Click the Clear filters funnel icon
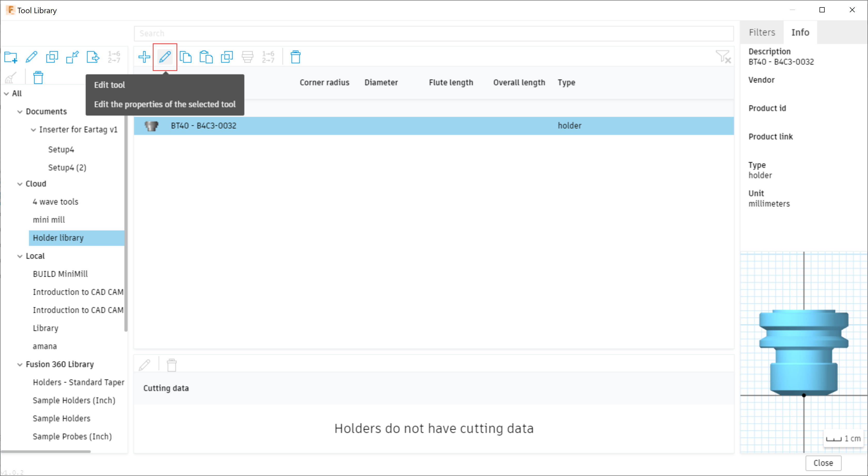Viewport: 868px width, 476px height. click(723, 57)
